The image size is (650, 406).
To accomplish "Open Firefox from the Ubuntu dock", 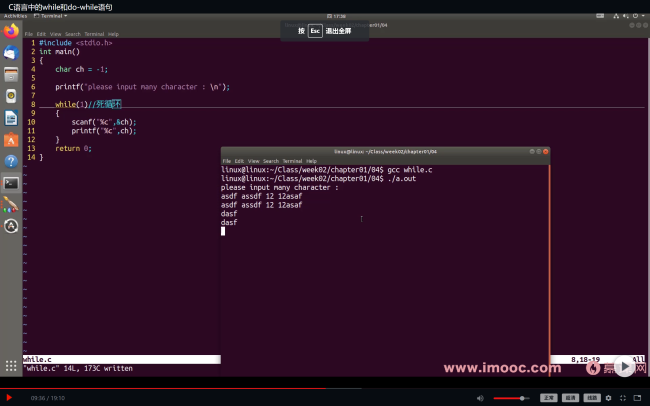I will click(x=11, y=31).
